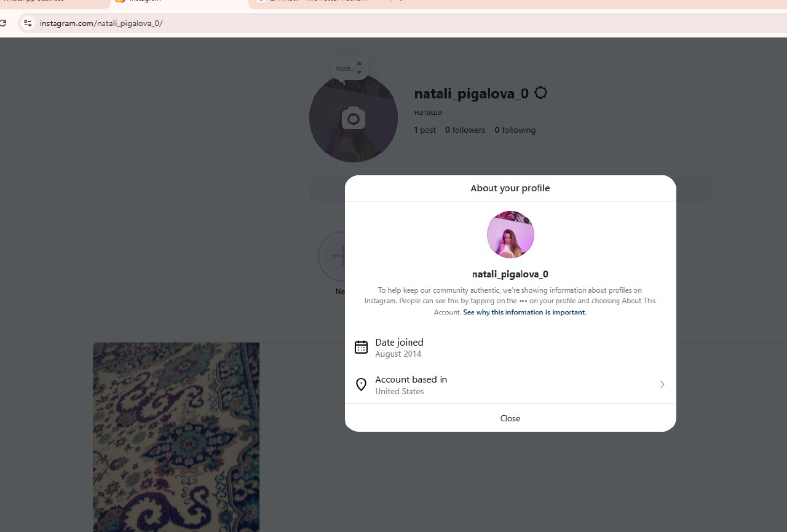
Task: Select the large natali_pigalova_0 profile heading
Action: click(x=472, y=93)
